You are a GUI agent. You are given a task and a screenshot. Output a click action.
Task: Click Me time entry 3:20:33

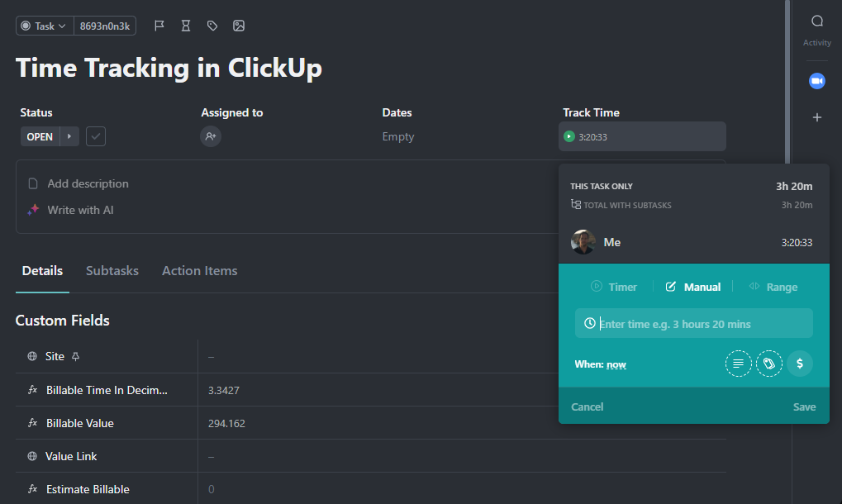(x=797, y=243)
